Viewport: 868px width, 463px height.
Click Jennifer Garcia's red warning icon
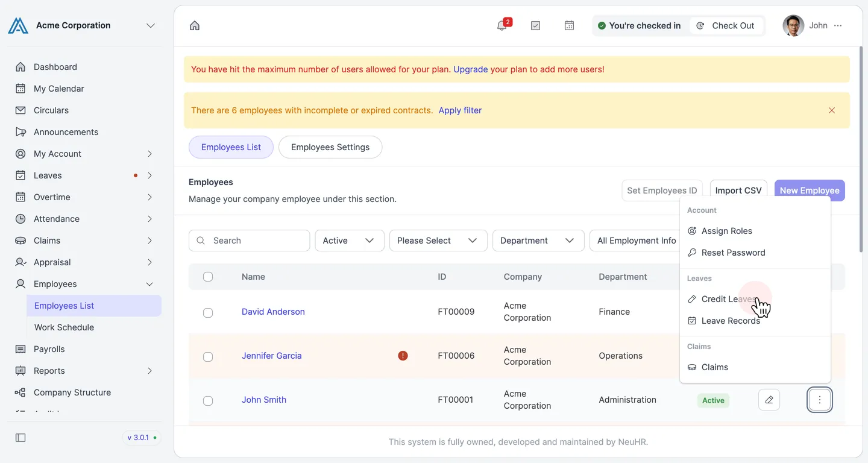pos(403,356)
